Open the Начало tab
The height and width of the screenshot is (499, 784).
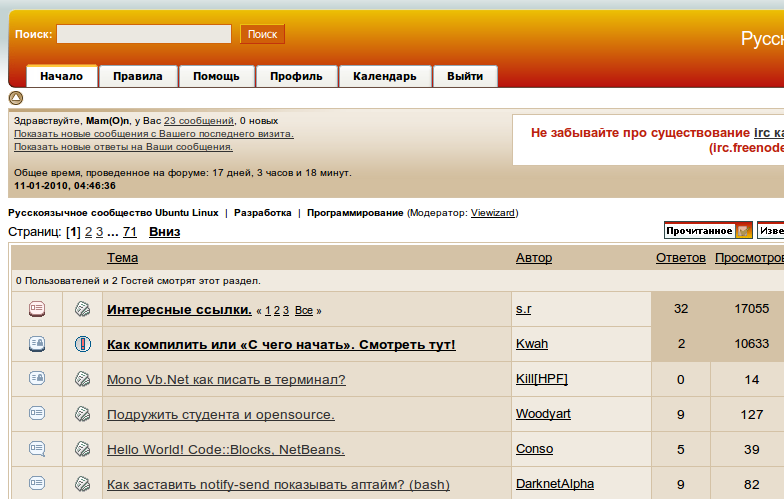pyautogui.click(x=62, y=76)
